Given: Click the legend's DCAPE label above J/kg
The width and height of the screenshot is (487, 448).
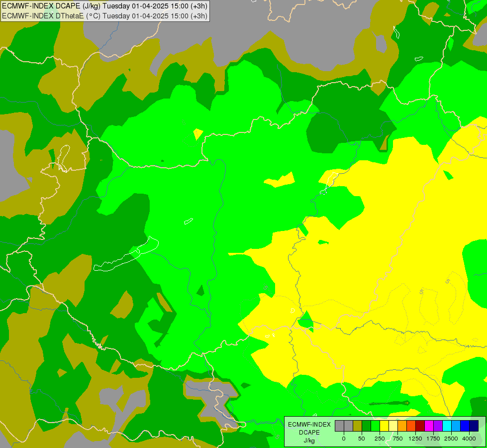Looking at the screenshot, I should pyautogui.click(x=309, y=433).
